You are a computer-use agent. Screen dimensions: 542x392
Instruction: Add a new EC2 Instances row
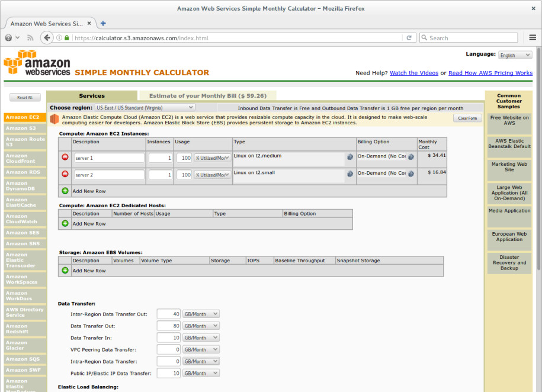(65, 191)
